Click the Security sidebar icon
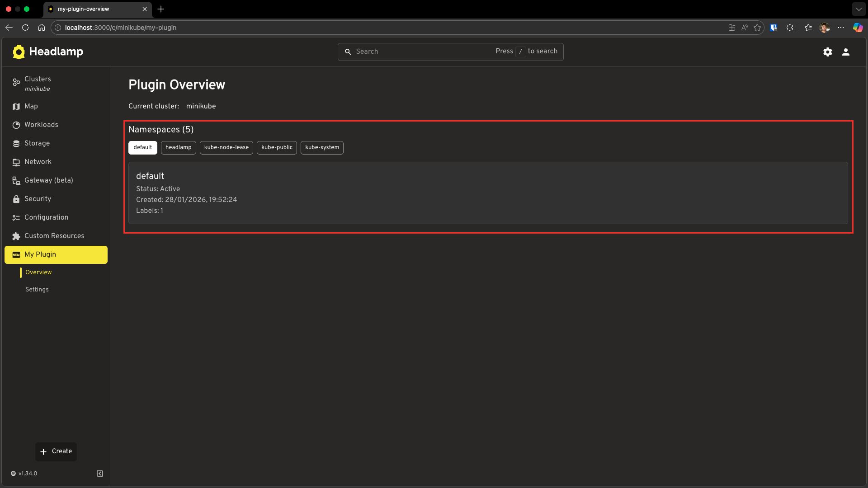The width and height of the screenshot is (868, 488). pyautogui.click(x=16, y=199)
